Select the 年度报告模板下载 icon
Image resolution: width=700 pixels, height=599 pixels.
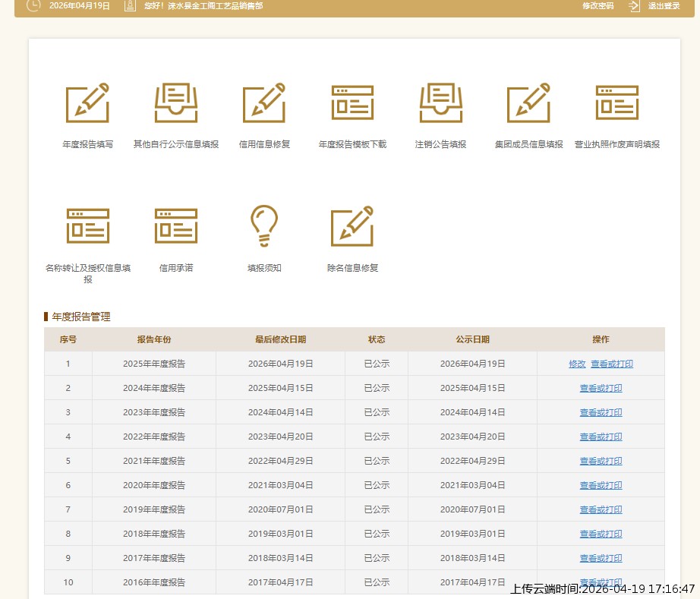(352, 103)
